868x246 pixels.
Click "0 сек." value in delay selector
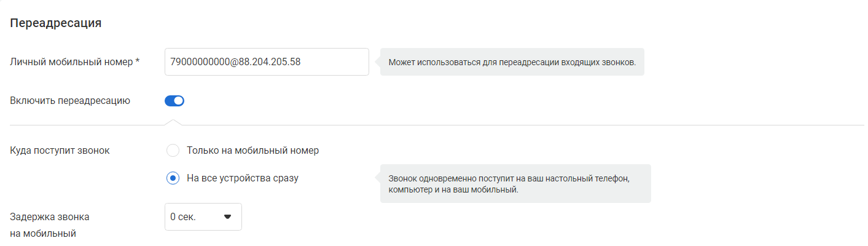point(183,217)
